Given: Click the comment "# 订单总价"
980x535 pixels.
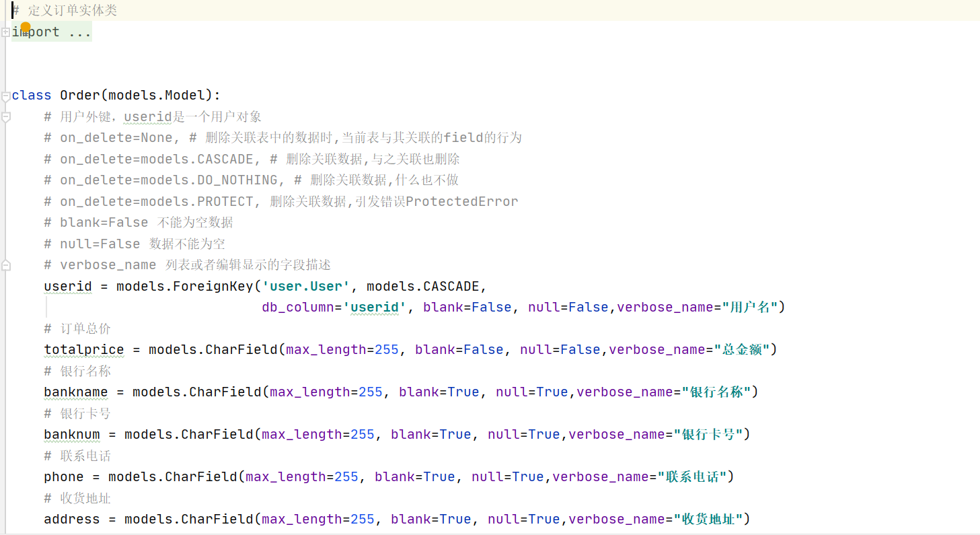Looking at the screenshot, I should pos(77,328).
